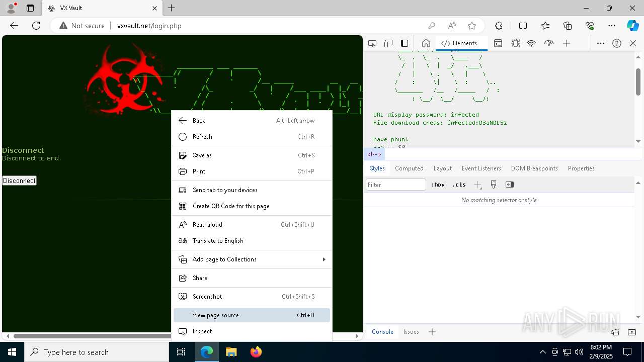Open the Collections icon in toolbar
644x362 pixels.
[568, 26]
